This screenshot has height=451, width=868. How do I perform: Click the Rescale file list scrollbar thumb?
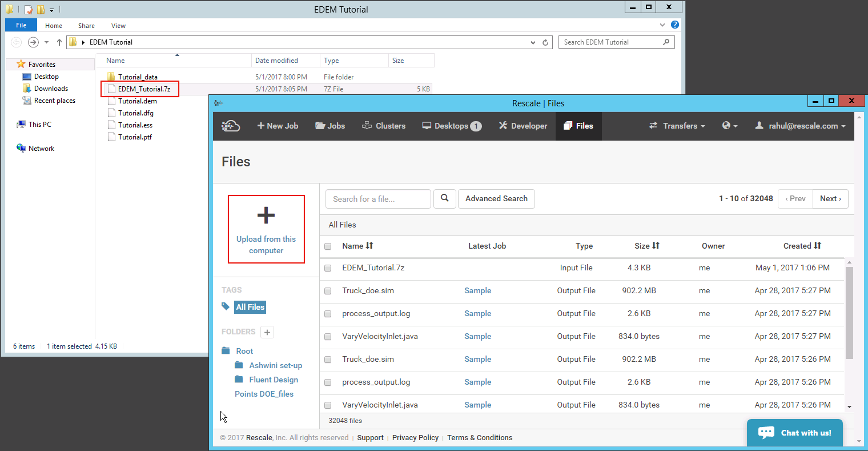[x=849, y=313]
